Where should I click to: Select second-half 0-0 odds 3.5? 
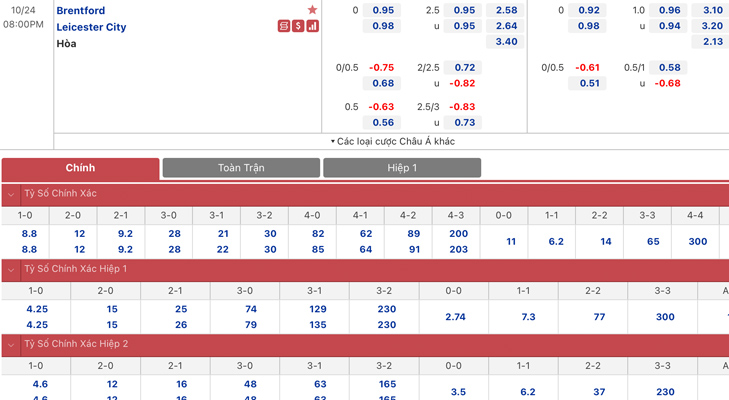click(458, 393)
